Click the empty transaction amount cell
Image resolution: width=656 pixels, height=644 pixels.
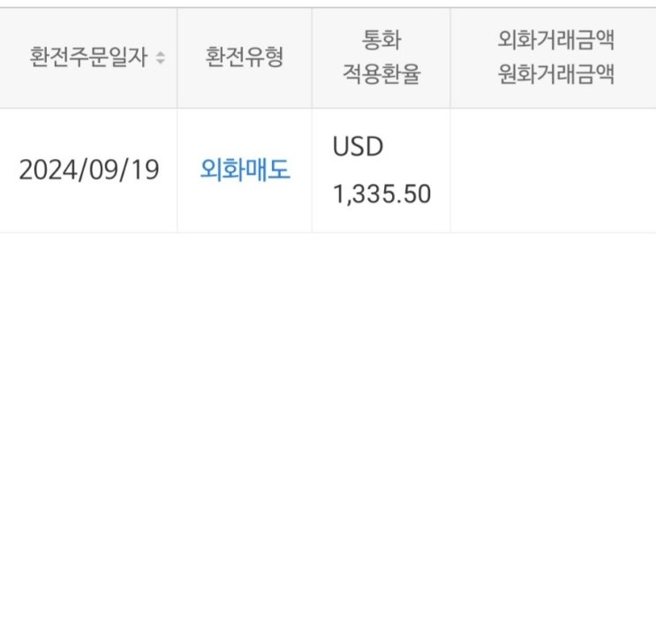(x=553, y=170)
